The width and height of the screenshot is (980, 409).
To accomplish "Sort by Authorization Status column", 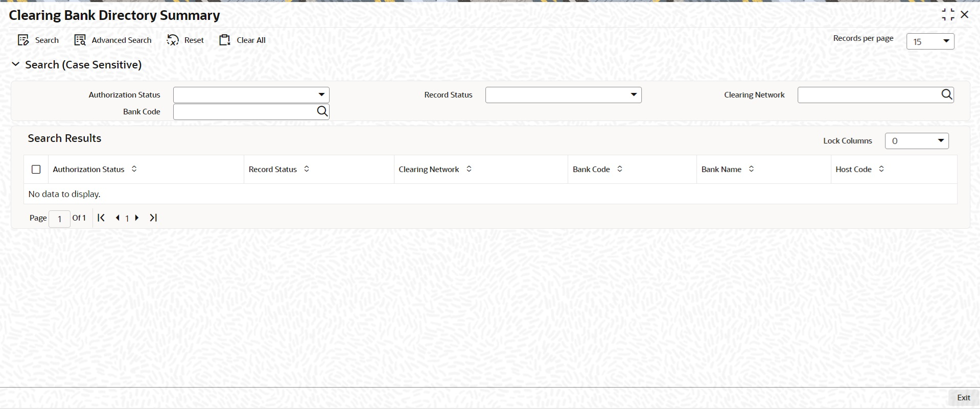I will [x=134, y=169].
